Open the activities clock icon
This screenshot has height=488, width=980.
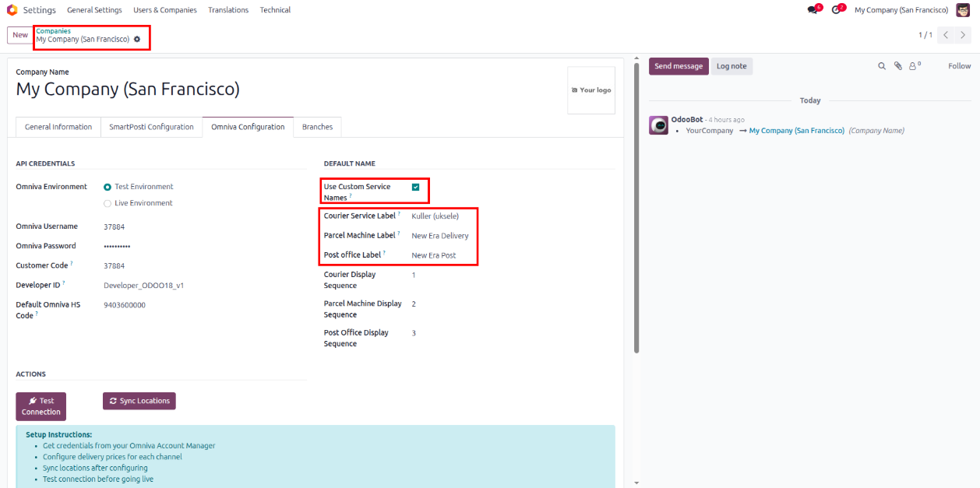point(837,10)
